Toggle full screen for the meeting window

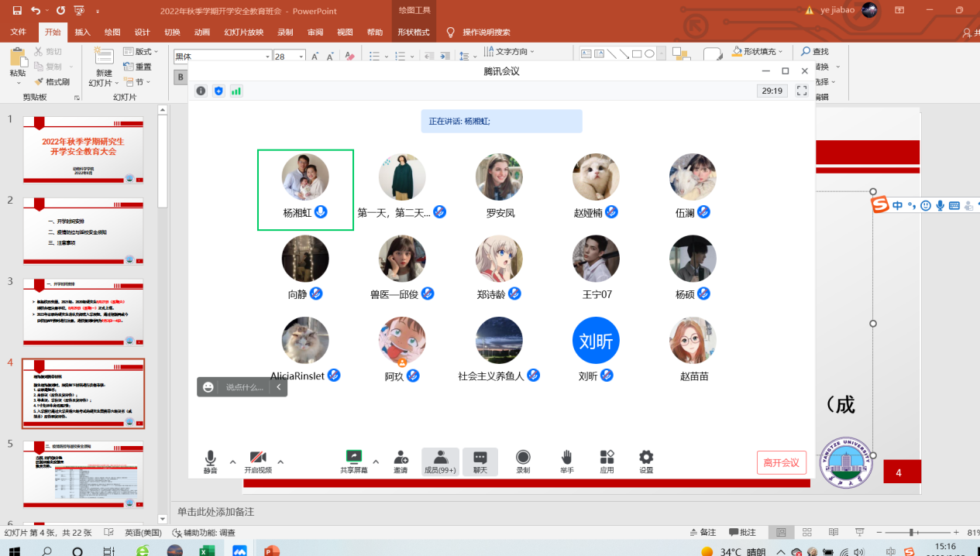802,91
